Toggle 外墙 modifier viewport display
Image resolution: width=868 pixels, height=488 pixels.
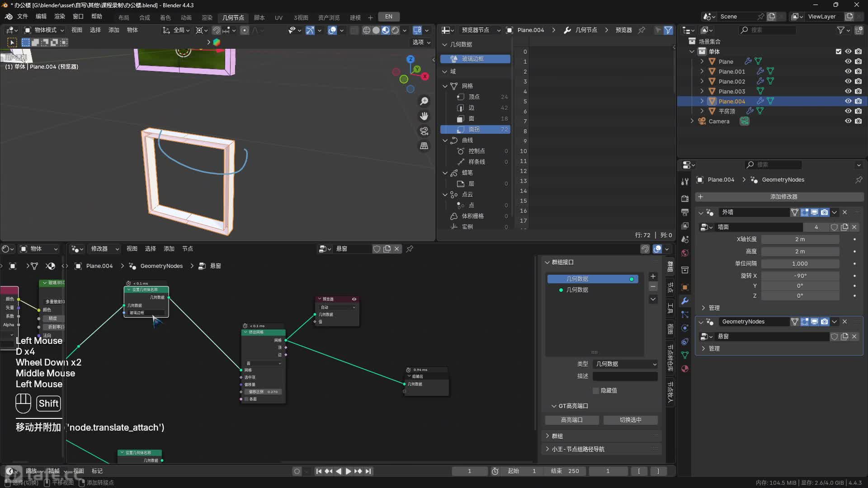[x=815, y=212]
